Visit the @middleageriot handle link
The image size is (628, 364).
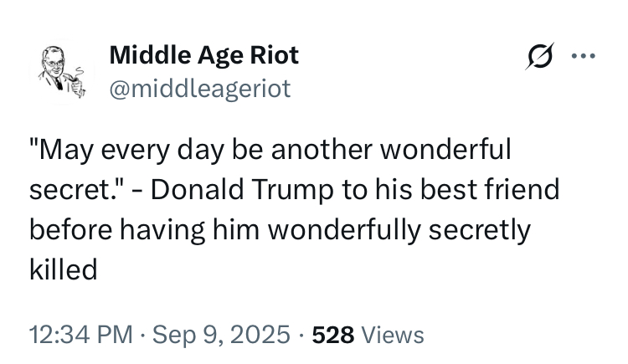[x=200, y=89]
